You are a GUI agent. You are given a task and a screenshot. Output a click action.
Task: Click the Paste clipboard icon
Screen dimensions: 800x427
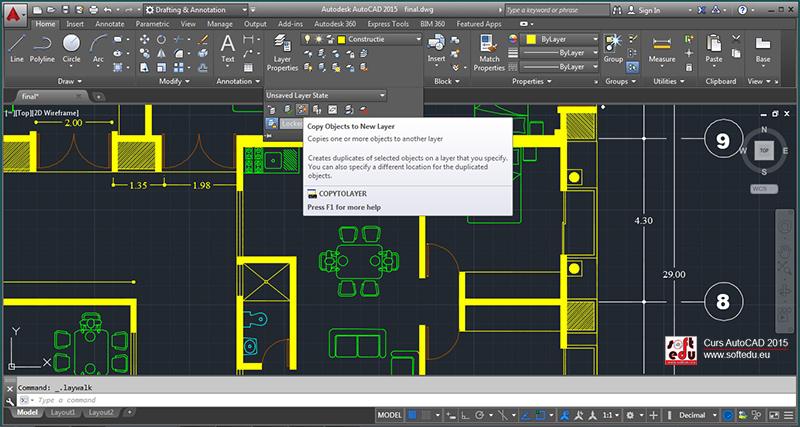pyautogui.click(x=714, y=48)
